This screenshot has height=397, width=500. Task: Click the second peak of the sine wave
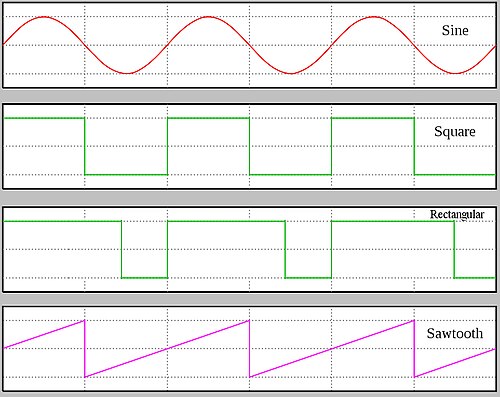tap(208, 17)
